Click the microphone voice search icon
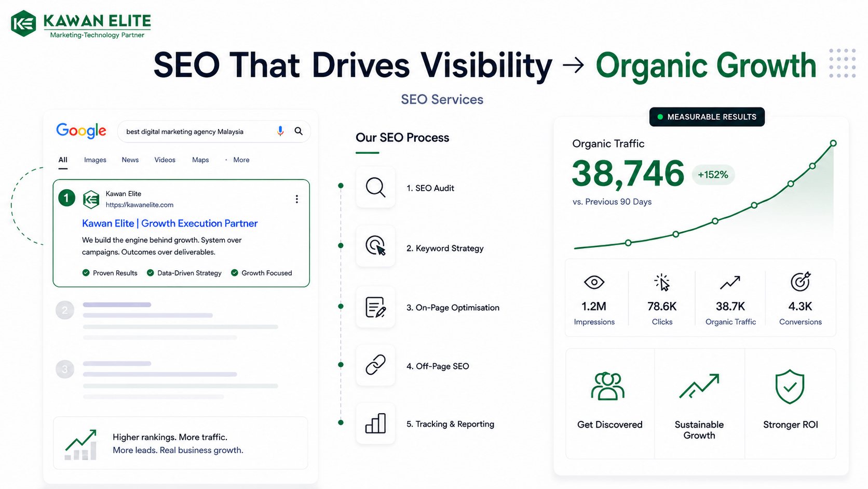The height and width of the screenshot is (489, 868). tap(280, 131)
